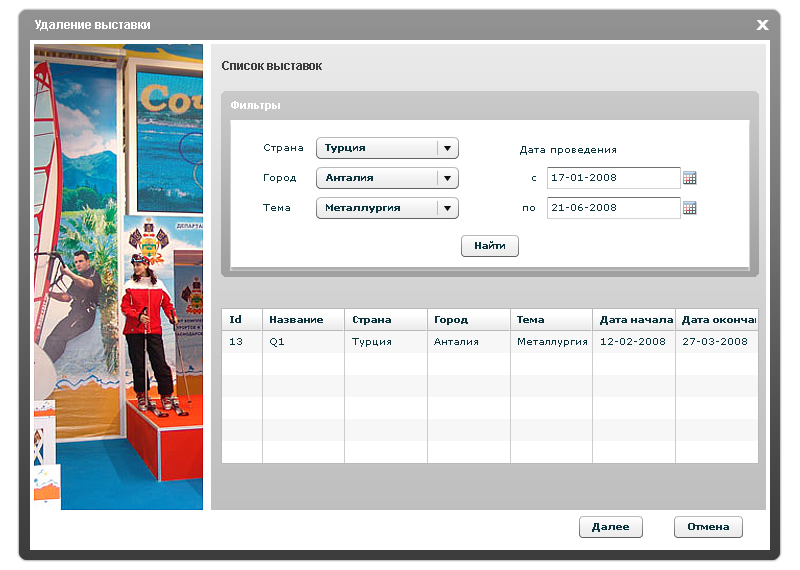The height and width of the screenshot is (570, 800).
Task: Open the Город dropdown list
Action: click(x=448, y=178)
